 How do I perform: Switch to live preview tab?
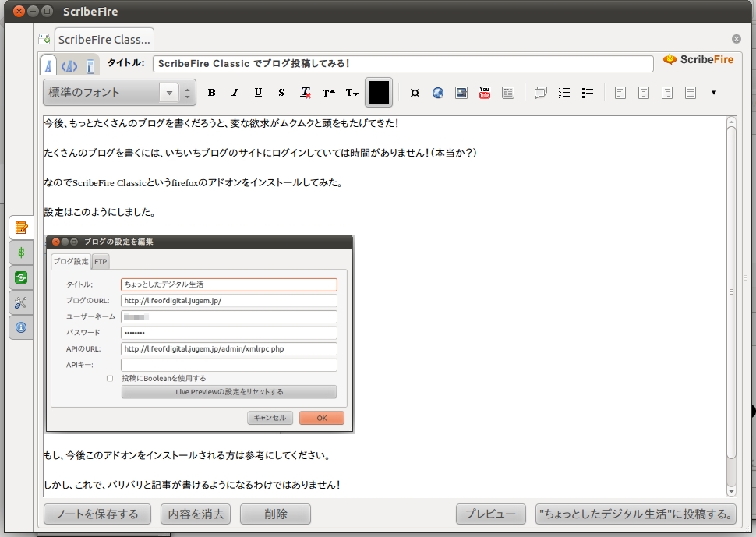[x=90, y=66]
